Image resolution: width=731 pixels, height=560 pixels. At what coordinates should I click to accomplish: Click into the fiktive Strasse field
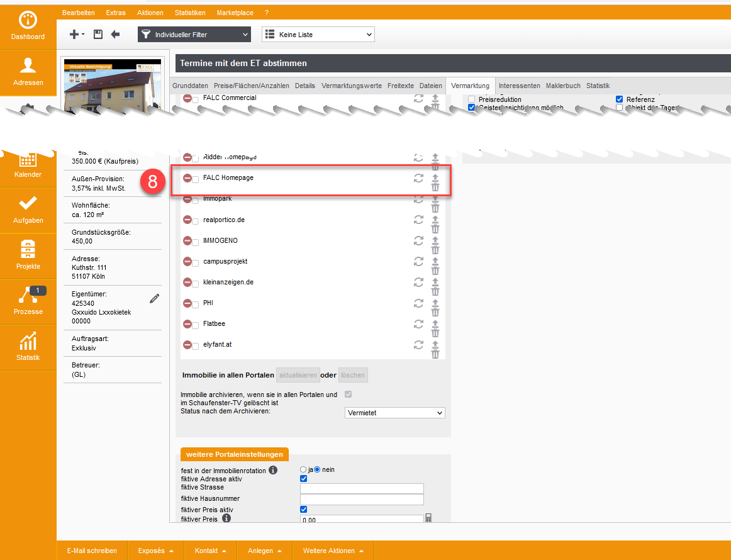pos(362,488)
